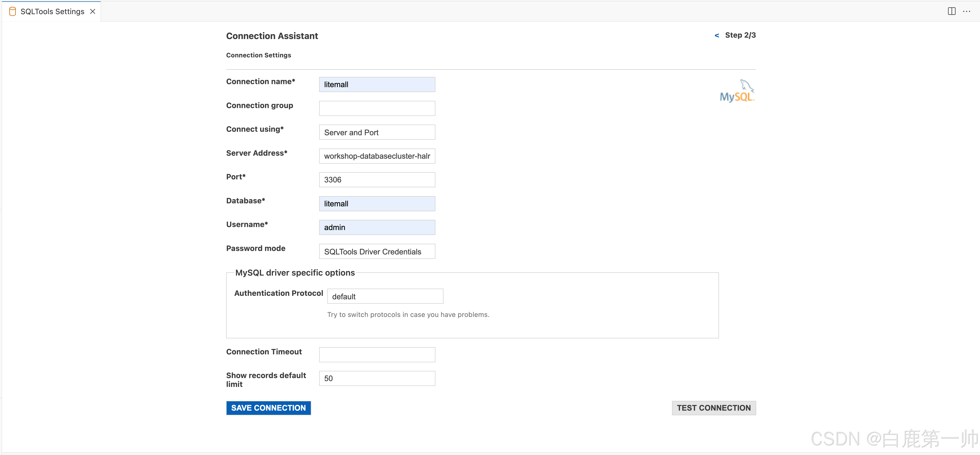Screen dimensions: 980x455
Task: Open the More Actions ellipsis menu
Action: [967, 11]
